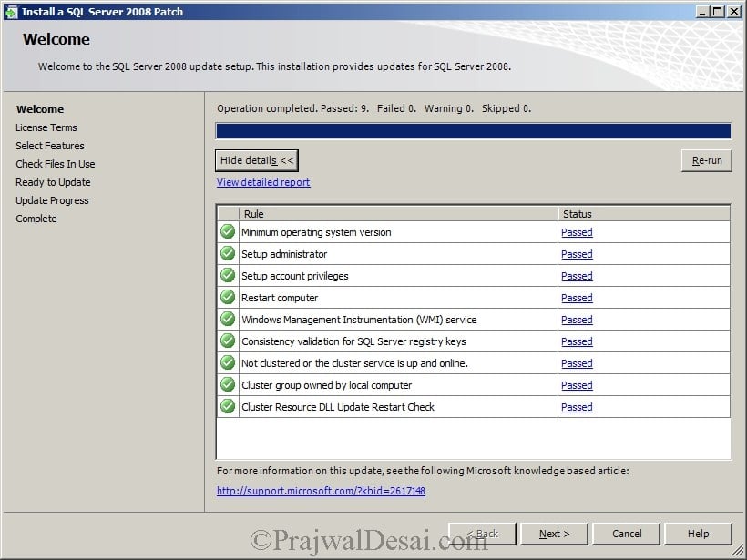Image resolution: width=747 pixels, height=560 pixels.
Task: Minimize the Install a SQL Server 2008 Patch window
Action: point(701,12)
